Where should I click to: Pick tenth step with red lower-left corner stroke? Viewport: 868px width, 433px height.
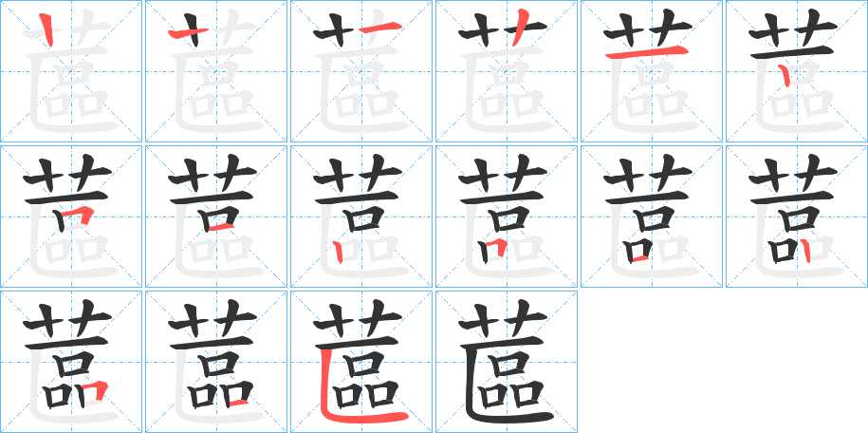pos(507,216)
